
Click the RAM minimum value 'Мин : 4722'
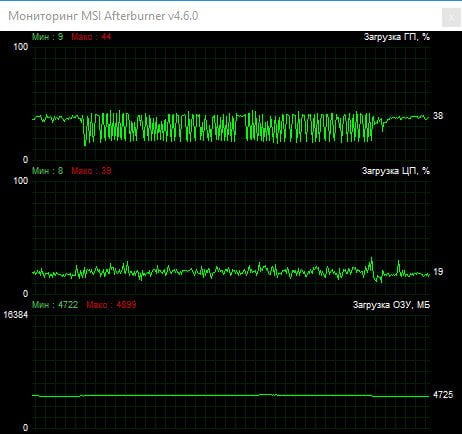(x=55, y=305)
